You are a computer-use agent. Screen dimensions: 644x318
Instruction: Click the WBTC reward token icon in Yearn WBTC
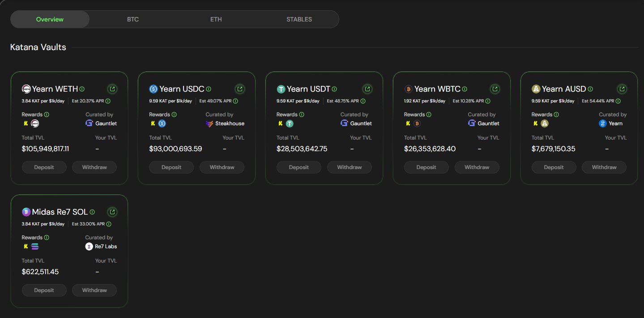[417, 123]
